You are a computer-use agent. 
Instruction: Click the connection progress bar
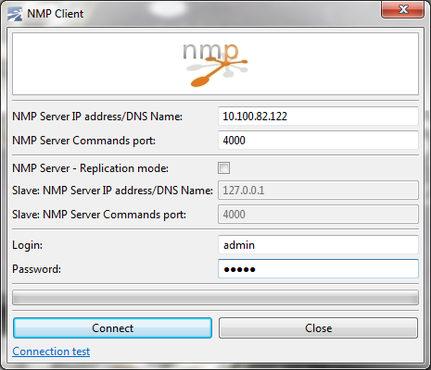[216, 297]
